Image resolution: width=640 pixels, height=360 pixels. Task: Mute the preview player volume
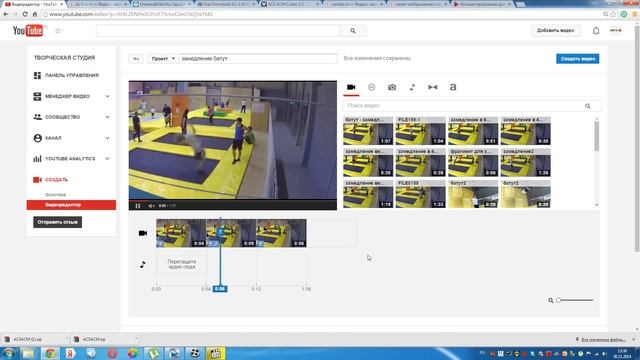[x=151, y=206]
